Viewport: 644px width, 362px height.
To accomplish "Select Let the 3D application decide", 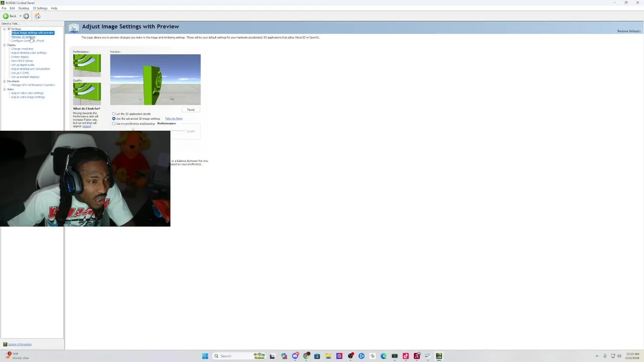I will point(114,114).
